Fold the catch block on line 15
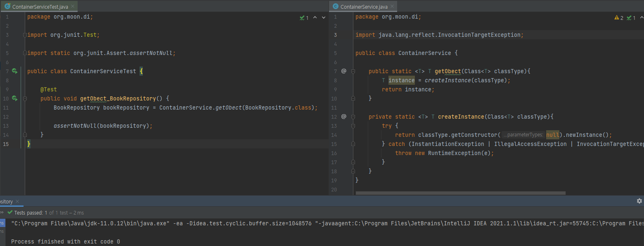The image size is (644, 246). (x=353, y=144)
